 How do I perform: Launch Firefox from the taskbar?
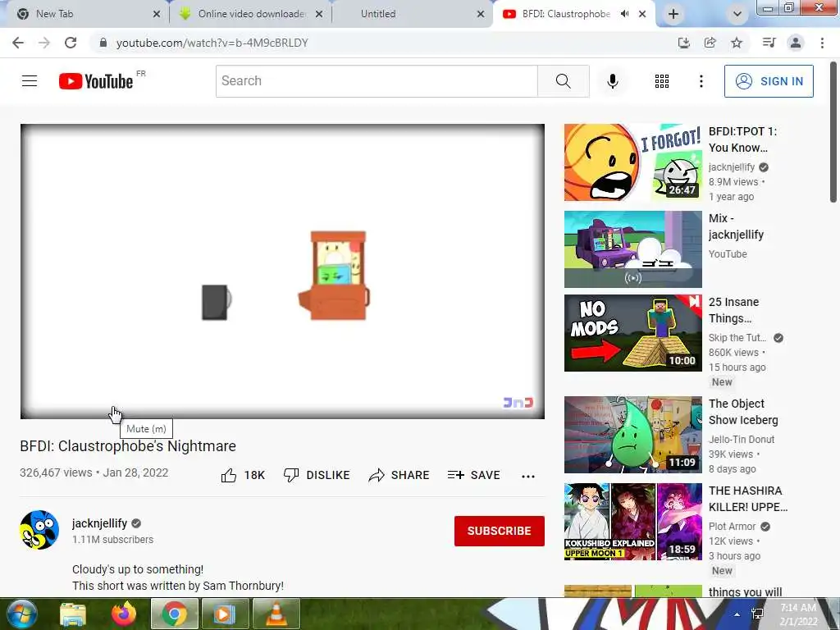tap(124, 614)
